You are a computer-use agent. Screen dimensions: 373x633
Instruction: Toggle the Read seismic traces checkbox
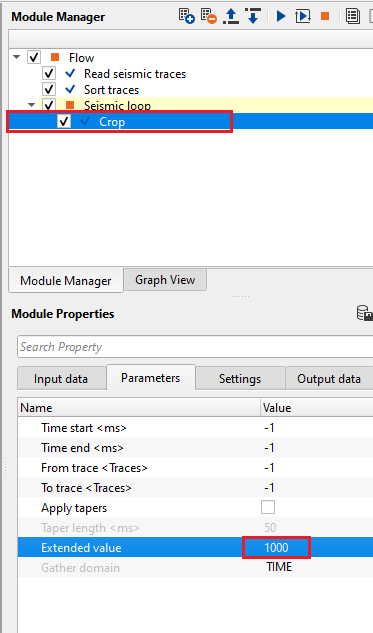click(x=49, y=73)
